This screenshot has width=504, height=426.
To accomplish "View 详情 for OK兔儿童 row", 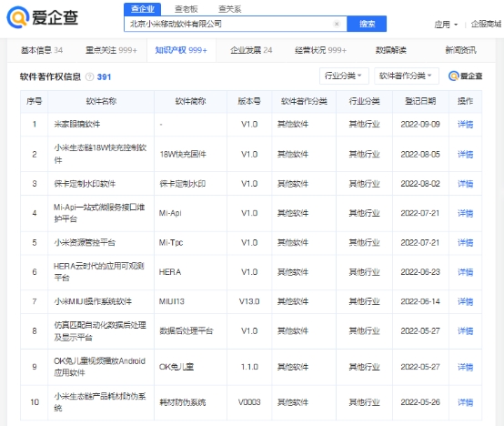I will coord(465,367).
